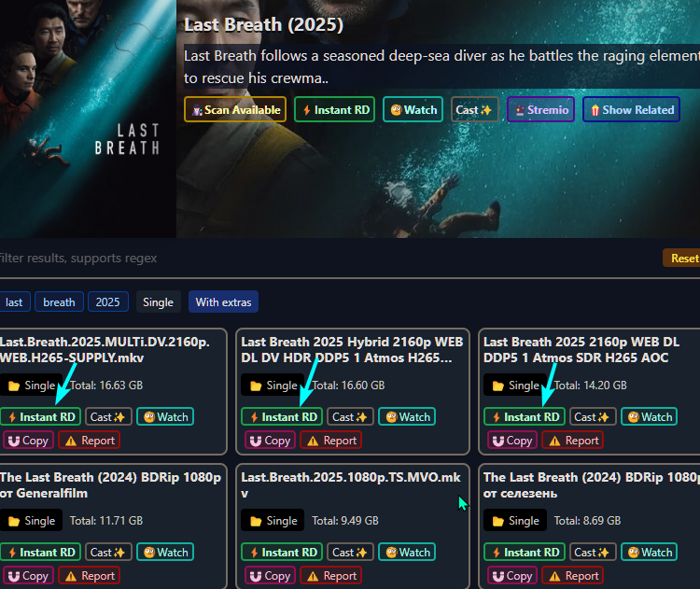Focus the filter results regex field
The image size is (700, 589).
[x=329, y=259]
